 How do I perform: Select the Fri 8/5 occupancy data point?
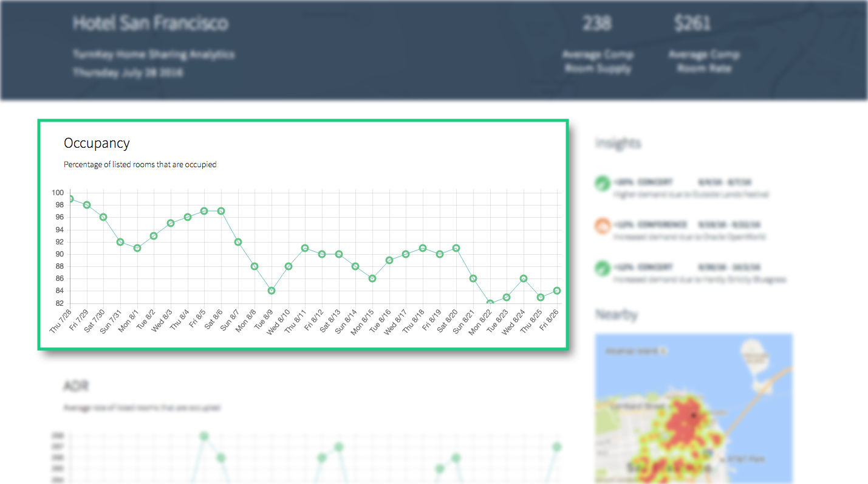point(204,211)
